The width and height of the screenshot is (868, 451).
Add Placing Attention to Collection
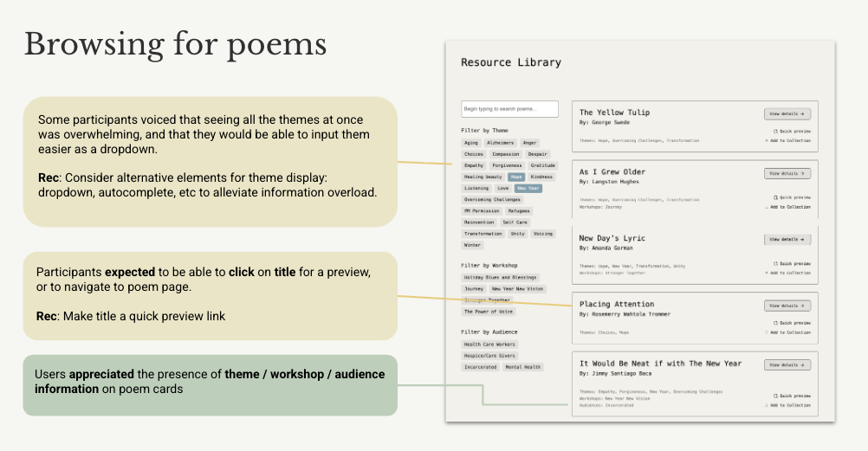[790, 332]
